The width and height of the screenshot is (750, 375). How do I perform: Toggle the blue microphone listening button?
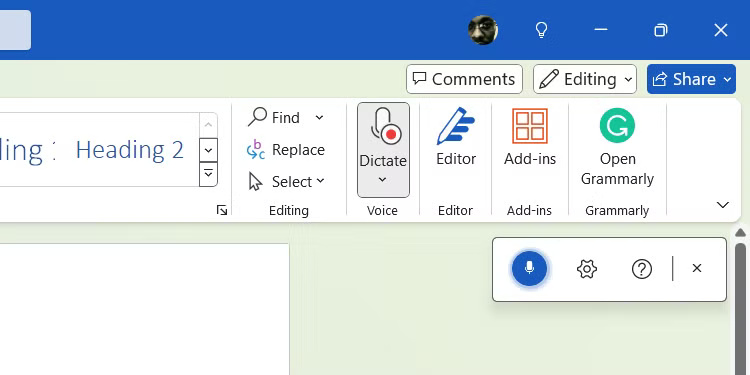(x=529, y=269)
